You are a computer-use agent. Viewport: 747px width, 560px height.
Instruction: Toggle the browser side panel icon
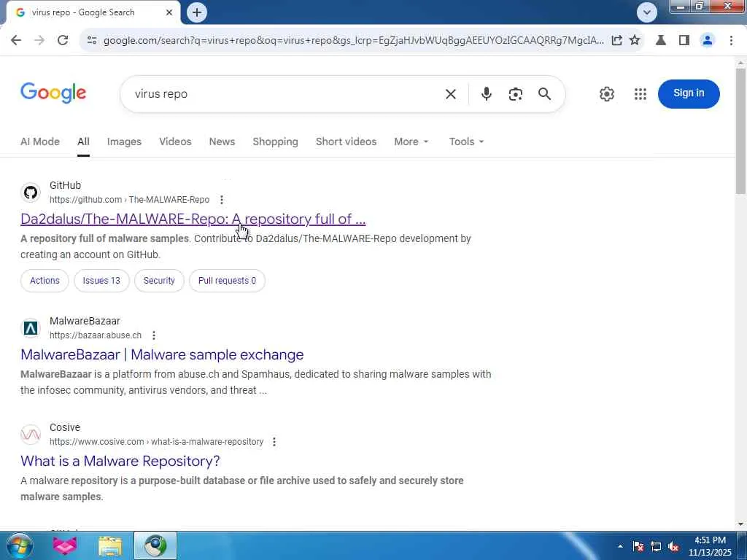tap(684, 41)
